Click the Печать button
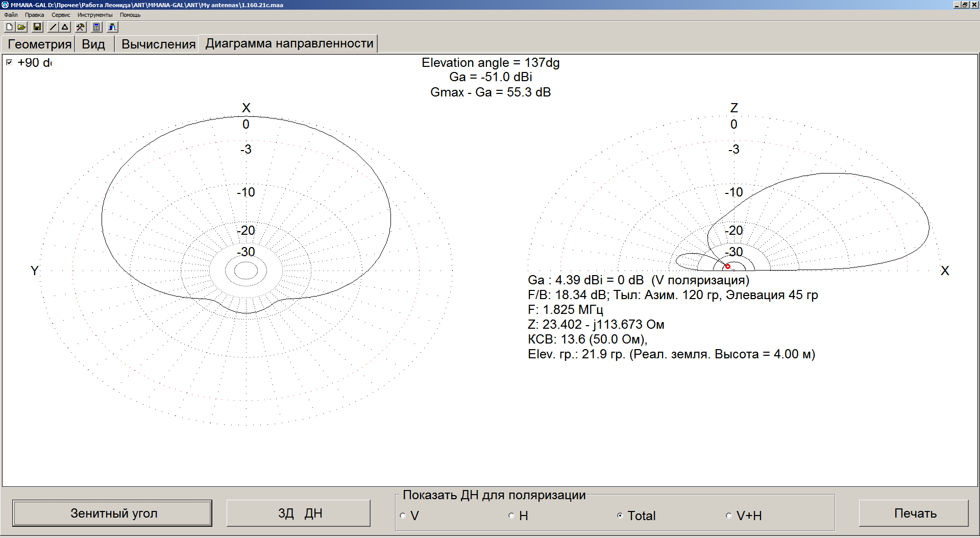Screen dimensions: 980x538 pyautogui.click(x=914, y=513)
